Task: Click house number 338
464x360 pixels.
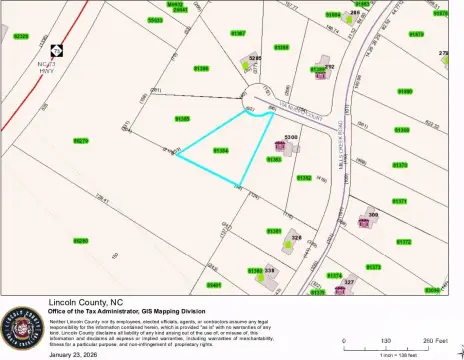Action: click(x=269, y=271)
